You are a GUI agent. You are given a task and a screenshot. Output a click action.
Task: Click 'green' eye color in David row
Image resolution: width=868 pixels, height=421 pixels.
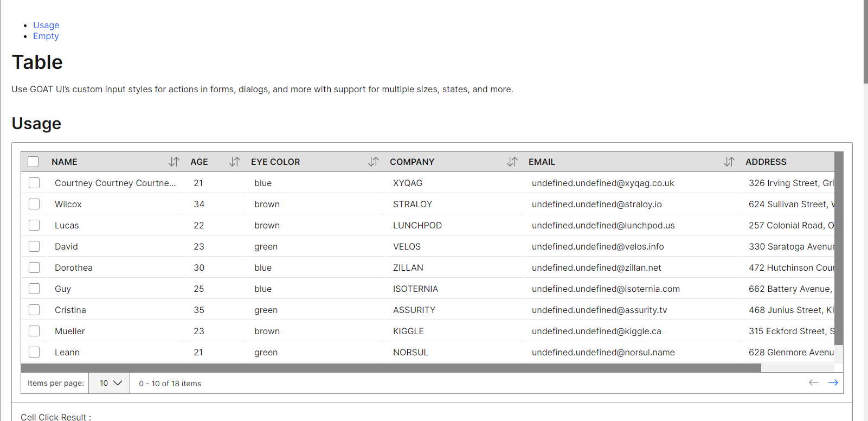click(266, 246)
